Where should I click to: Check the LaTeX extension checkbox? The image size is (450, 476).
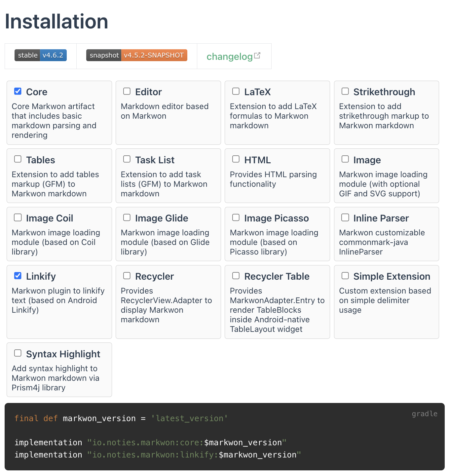(236, 91)
